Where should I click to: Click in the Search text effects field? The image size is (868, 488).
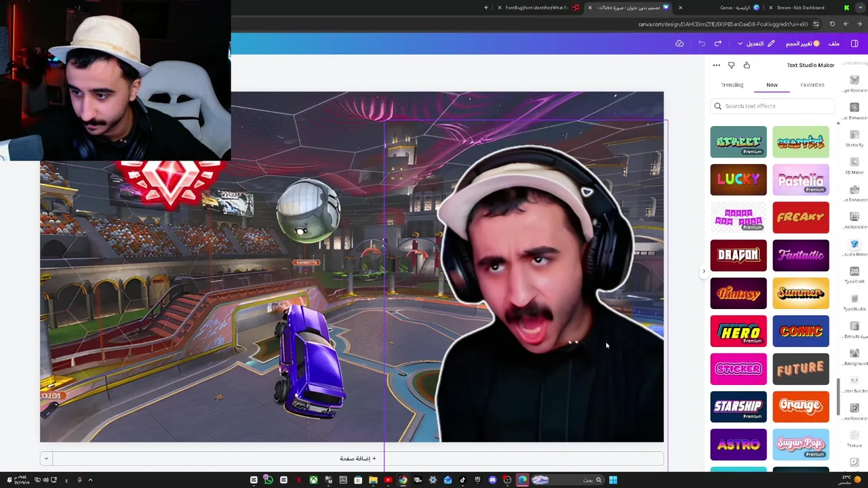tap(773, 106)
